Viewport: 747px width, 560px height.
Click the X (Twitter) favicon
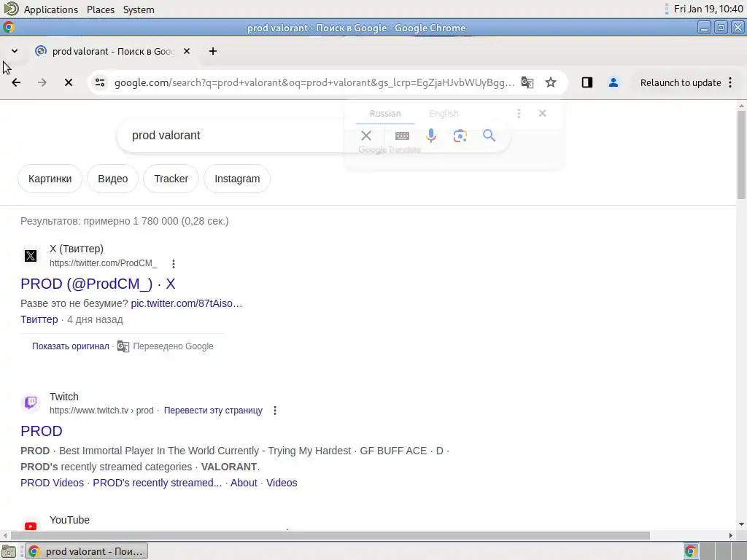(x=31, y=256)
